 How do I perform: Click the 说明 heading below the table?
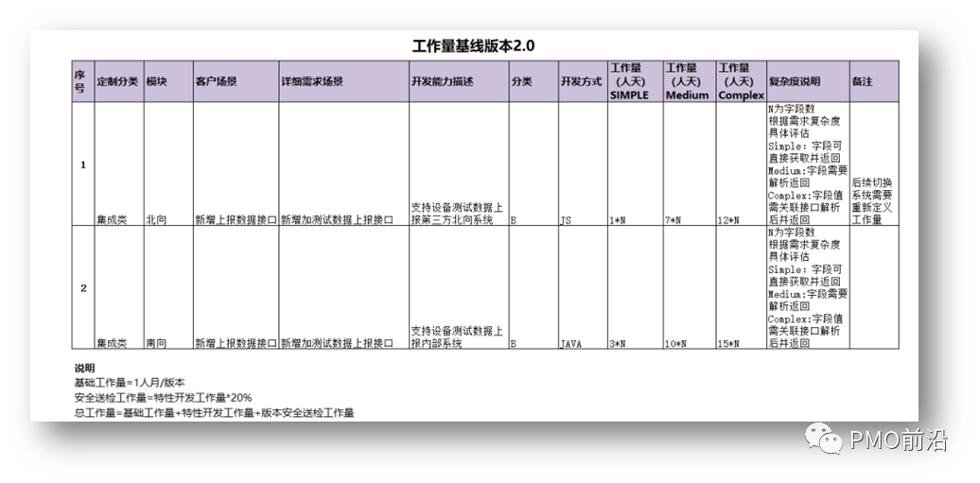[x=84, y=368]
